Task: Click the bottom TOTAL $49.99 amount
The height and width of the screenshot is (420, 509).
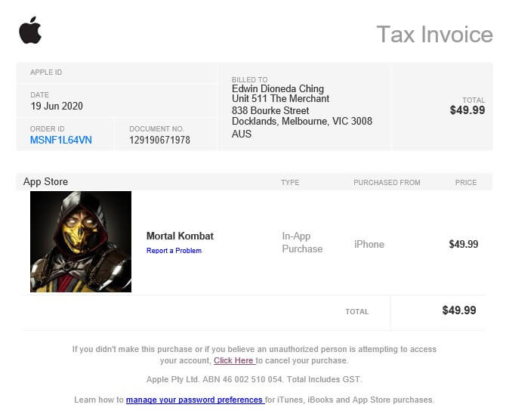Action: tap(459, 310)
